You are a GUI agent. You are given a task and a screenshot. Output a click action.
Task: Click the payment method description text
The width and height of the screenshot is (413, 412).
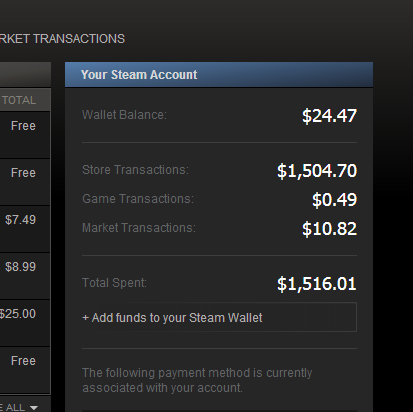[x=197, y=380]
